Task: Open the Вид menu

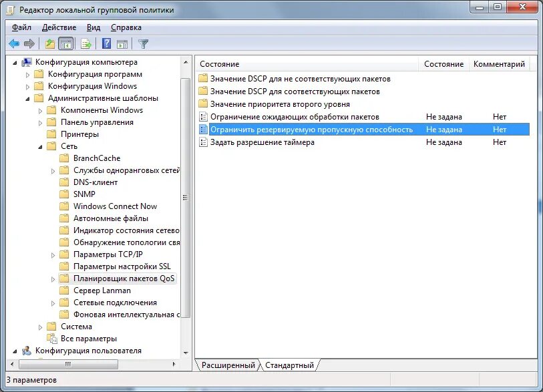Action: coord(94,27)
